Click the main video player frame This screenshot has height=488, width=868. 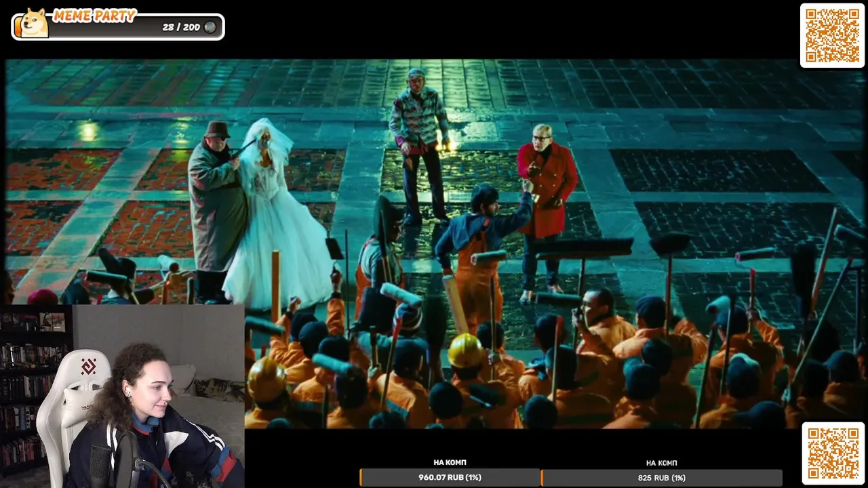(434, 244)
